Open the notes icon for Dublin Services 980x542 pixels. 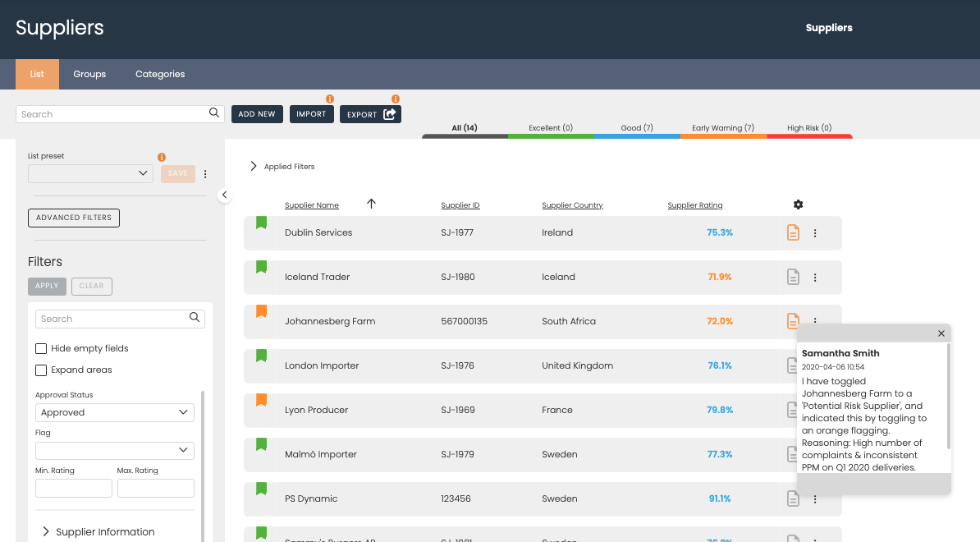tap(793, 232)
